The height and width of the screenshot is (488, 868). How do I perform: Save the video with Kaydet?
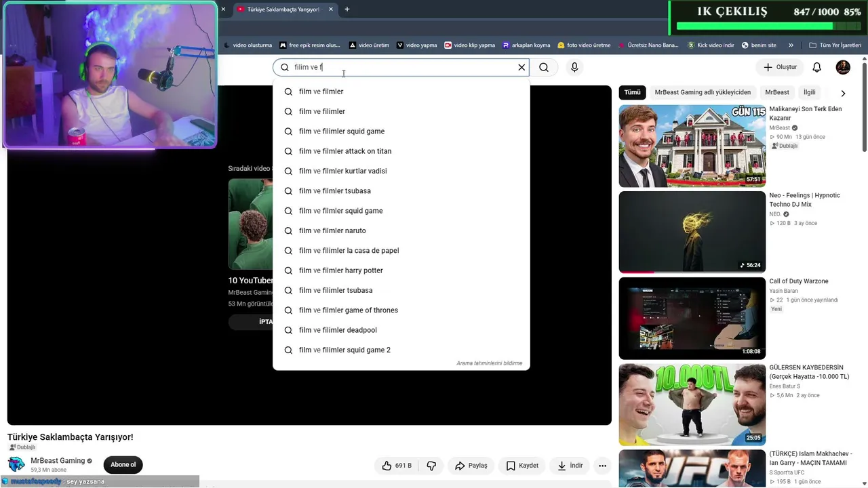click(x=522, y=466)
